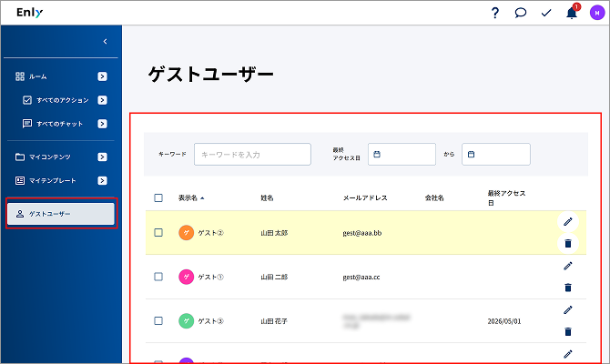
Task: Expand the マイコンテンツ arrow button
Action: tap(102, 157)
